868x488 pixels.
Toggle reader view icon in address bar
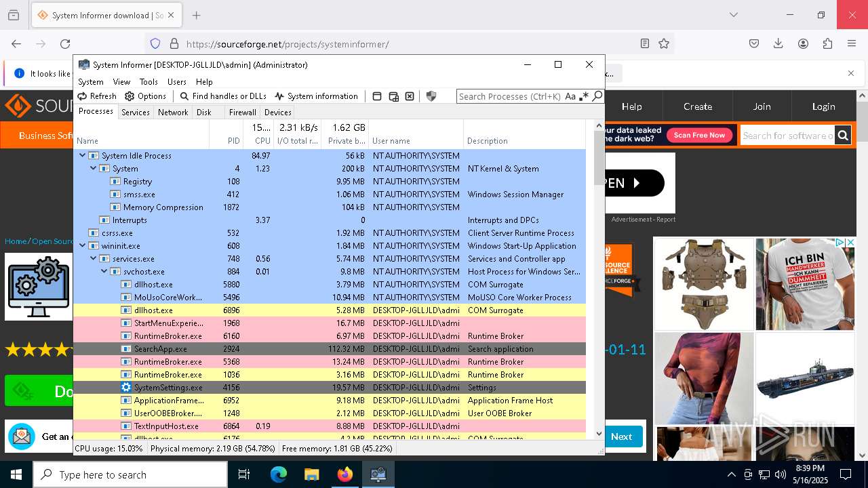click(645, 43)
